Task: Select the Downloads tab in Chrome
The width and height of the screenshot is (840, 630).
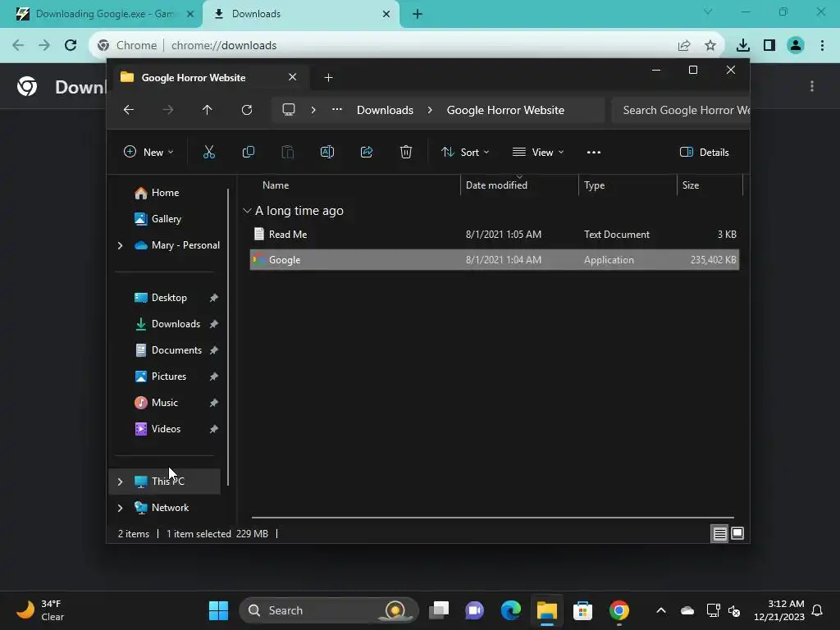Action: [x=300, y=14]
